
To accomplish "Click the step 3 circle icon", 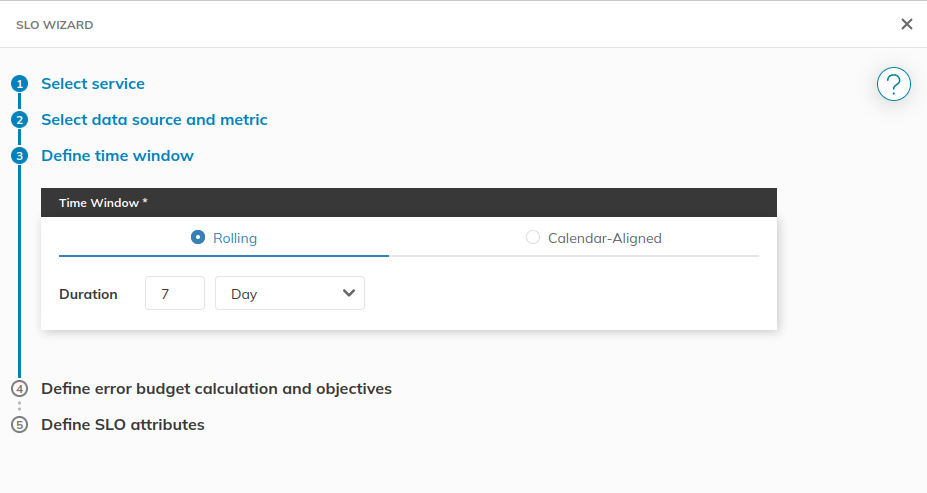I will (x=20, y=156).
